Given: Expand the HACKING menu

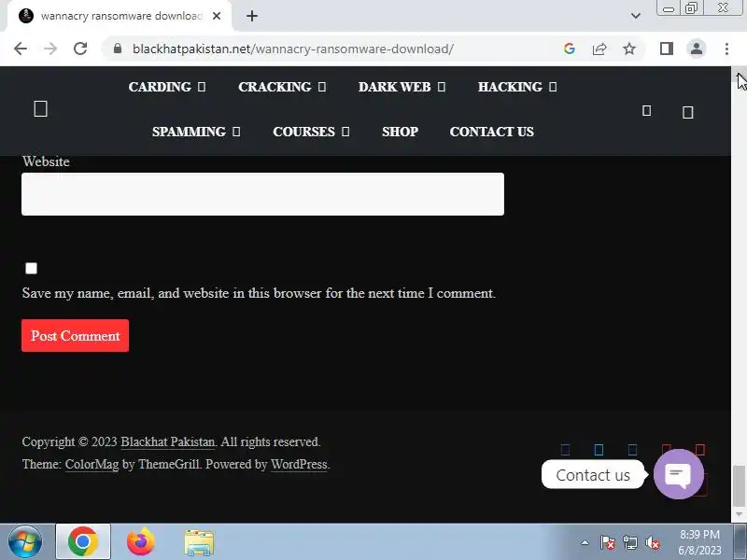Looking at the screenshot, I should point(517,87).
